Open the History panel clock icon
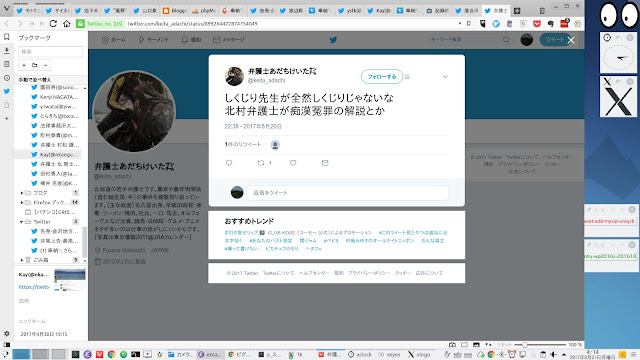 coord(7,78)
